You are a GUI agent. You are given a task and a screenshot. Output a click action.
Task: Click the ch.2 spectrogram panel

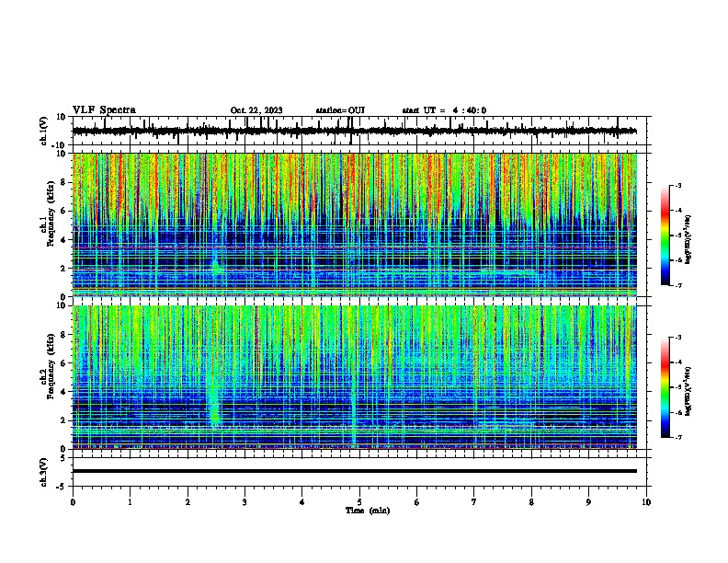pos(355,377)
